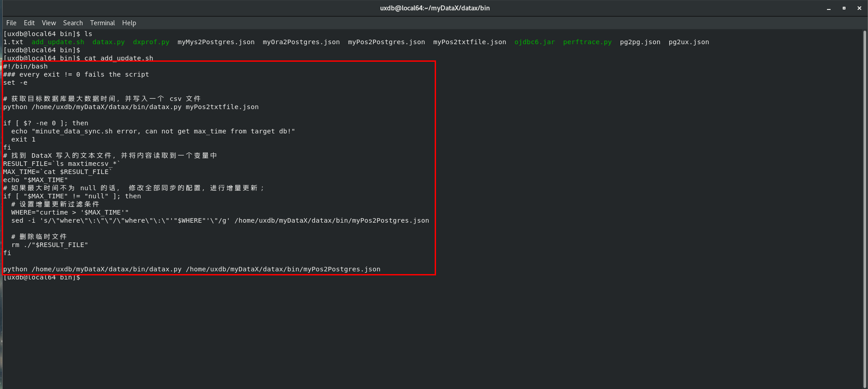
Task: Click the '#!/bin/bash' shebang line
Action: point(25,66)
